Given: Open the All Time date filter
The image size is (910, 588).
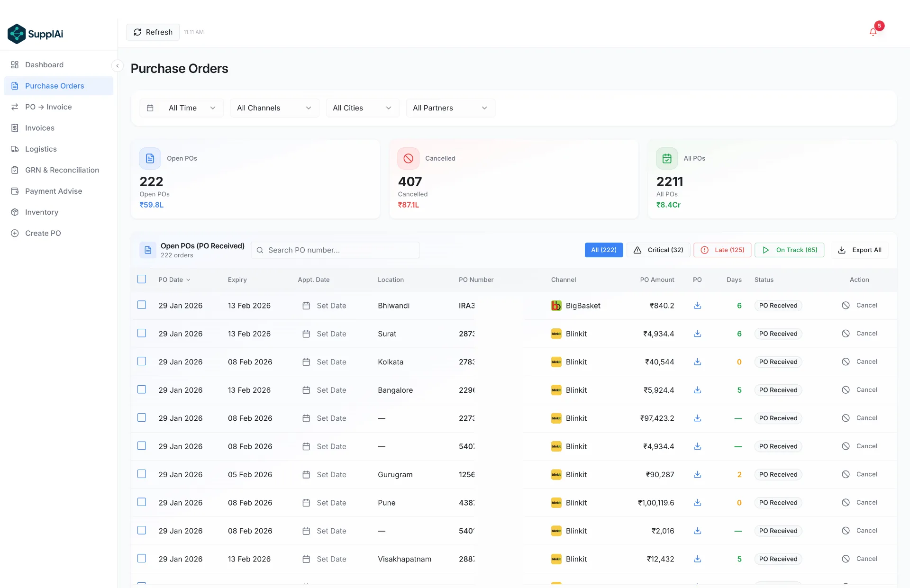Looking at the screenshot, I should click(x=182, y=108).
